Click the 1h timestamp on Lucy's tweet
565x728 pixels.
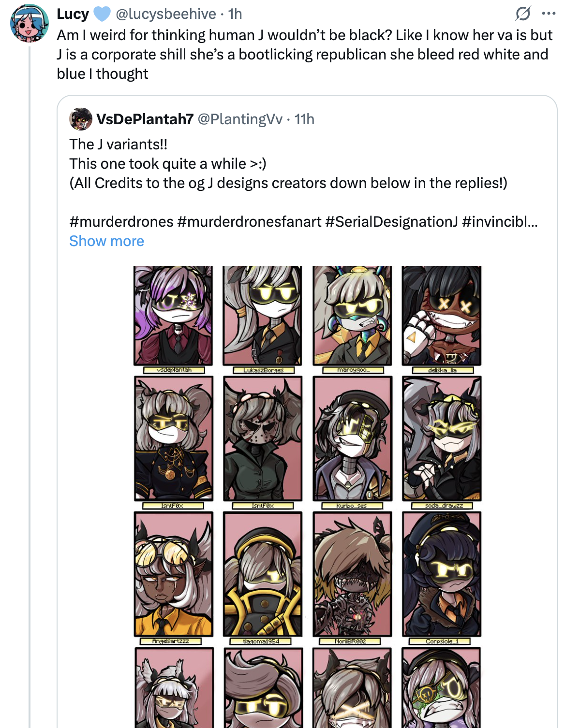(x=236, y=14)
